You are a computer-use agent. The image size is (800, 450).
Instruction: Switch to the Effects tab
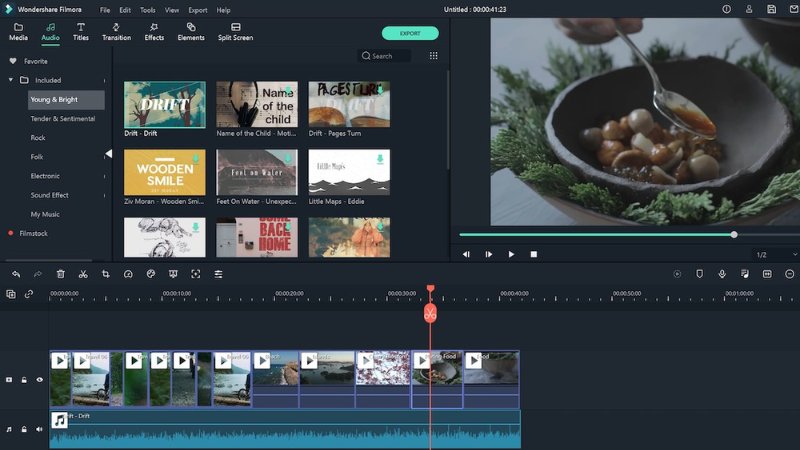[x=154, y=32]
